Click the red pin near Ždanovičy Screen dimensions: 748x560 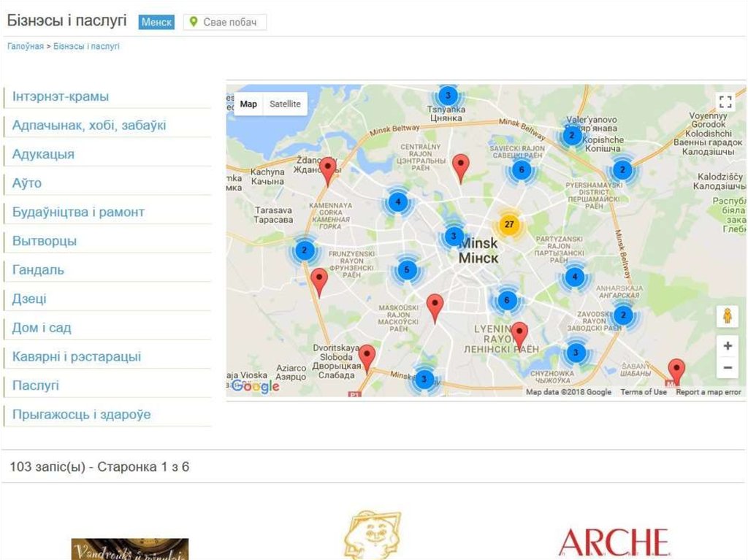329,169
